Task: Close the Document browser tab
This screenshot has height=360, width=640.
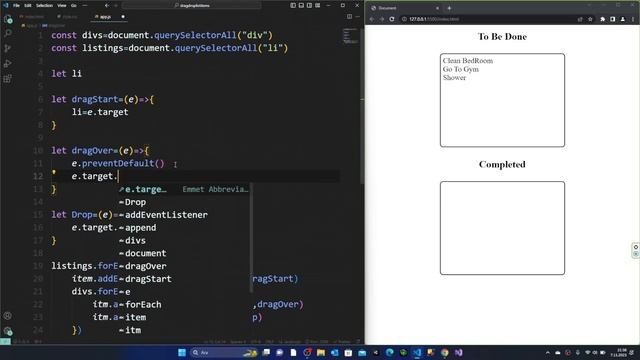Action: [437, 8]
